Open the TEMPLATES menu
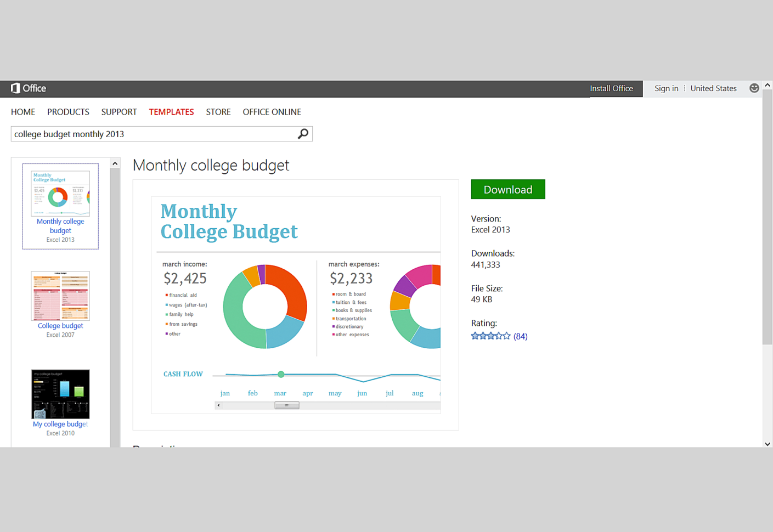 click(x=171, y=112)
